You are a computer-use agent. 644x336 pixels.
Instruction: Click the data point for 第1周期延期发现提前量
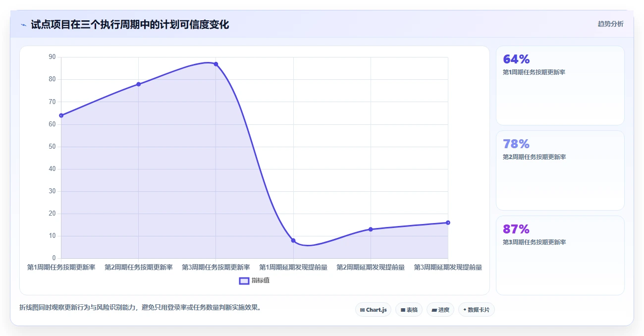[x=293, y=240]
